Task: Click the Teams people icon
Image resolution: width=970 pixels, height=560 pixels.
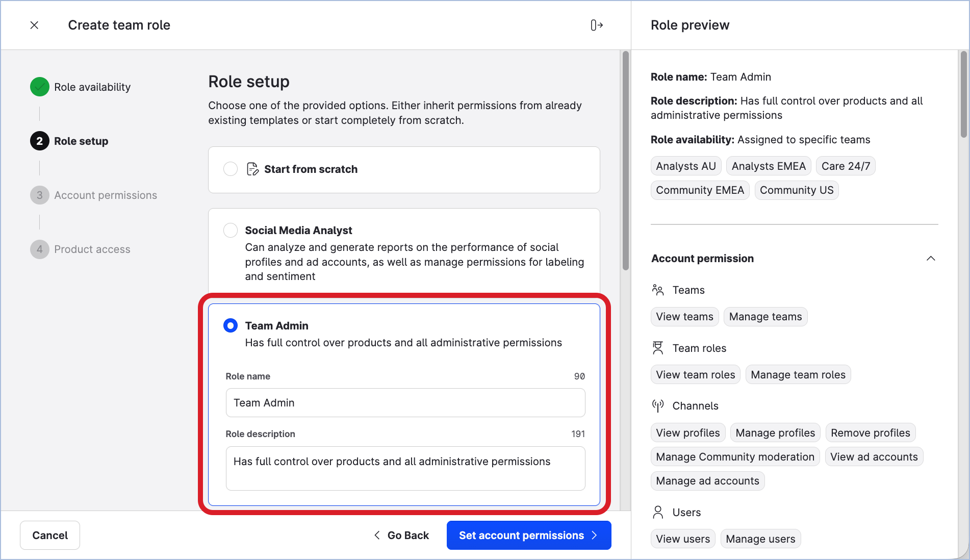Action: (x=658, y=290)
